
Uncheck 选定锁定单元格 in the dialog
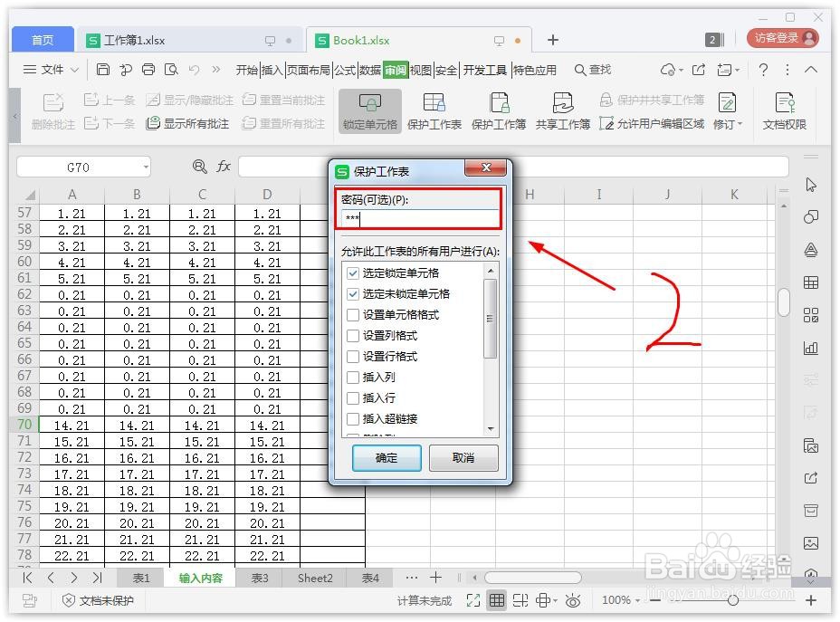coord(353,273)
